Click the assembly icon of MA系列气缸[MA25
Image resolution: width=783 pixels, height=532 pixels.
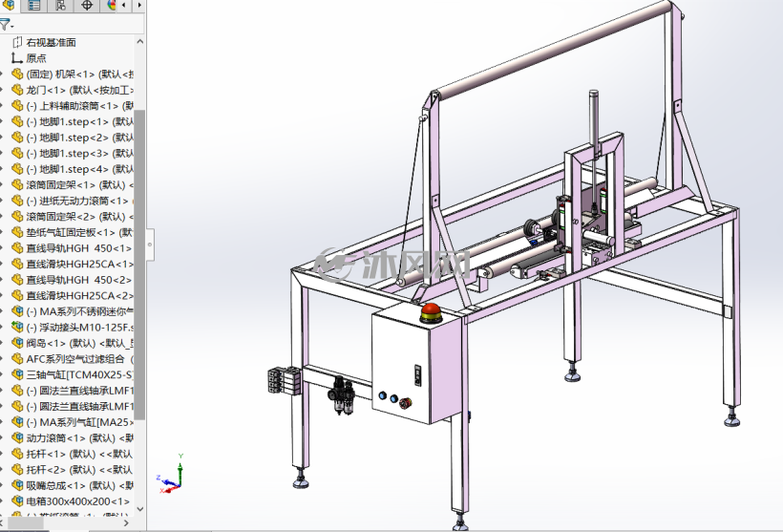click(x=17, y=422)
